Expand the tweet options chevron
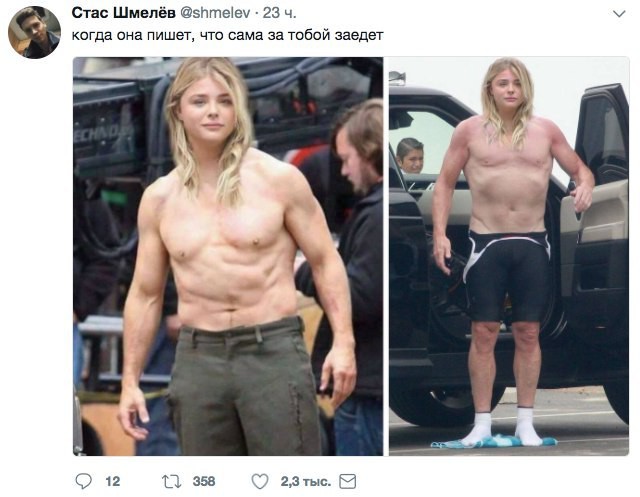640x497 pixels. tap(619, 14)
